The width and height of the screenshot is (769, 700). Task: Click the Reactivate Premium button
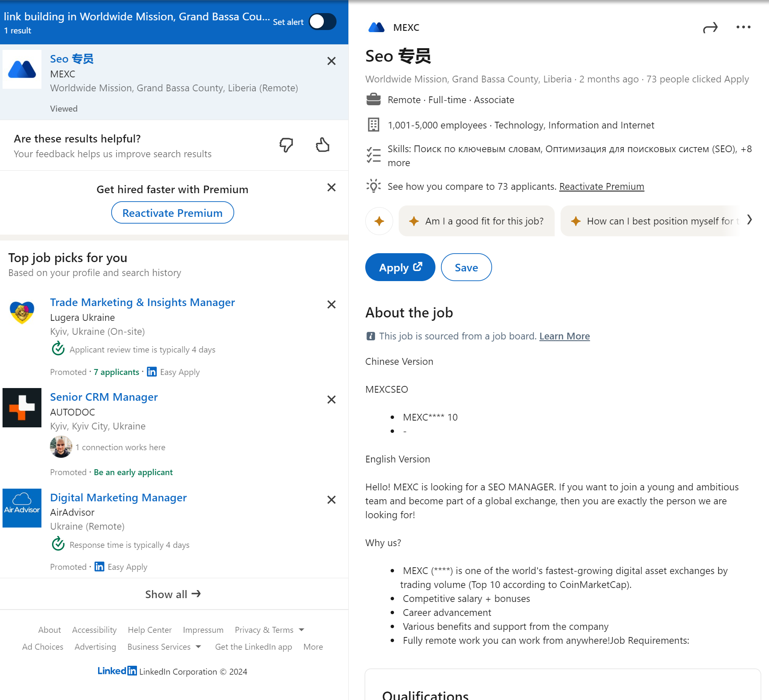(172, 213)
